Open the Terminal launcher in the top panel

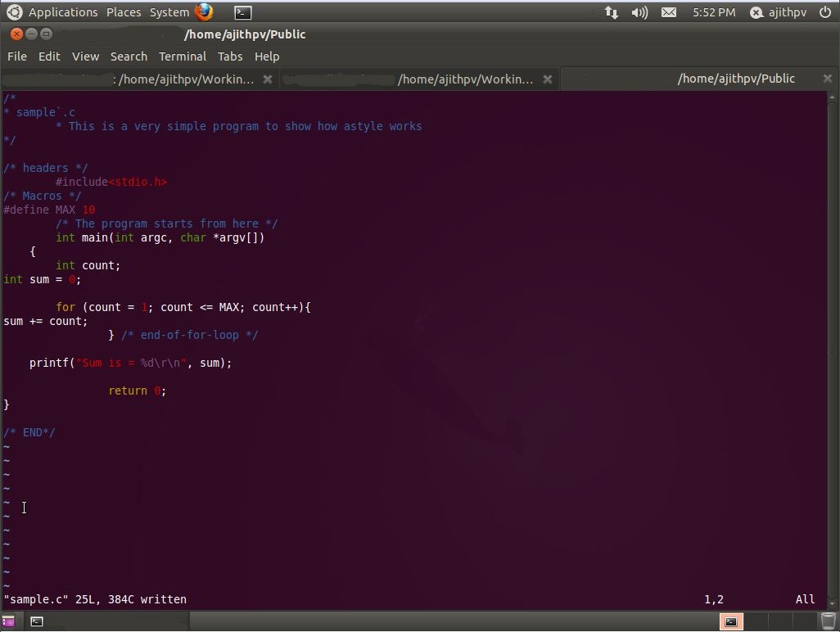[242, 11]
